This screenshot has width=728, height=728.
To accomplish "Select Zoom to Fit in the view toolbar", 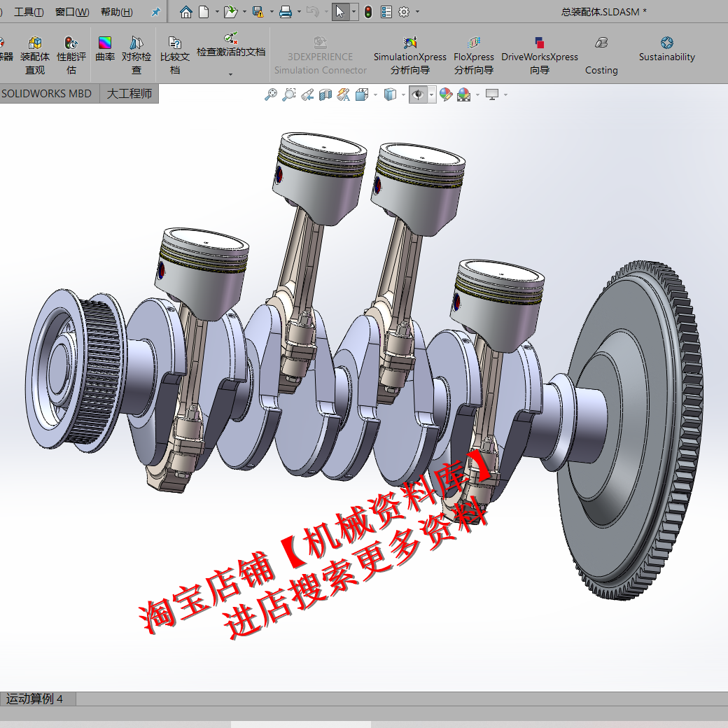I will [x=272, y=94].
